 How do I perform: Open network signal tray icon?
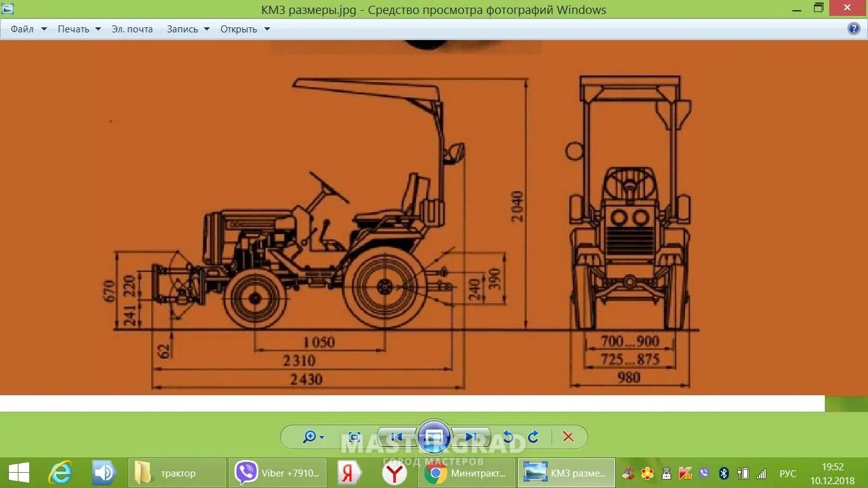coord(761,473)
